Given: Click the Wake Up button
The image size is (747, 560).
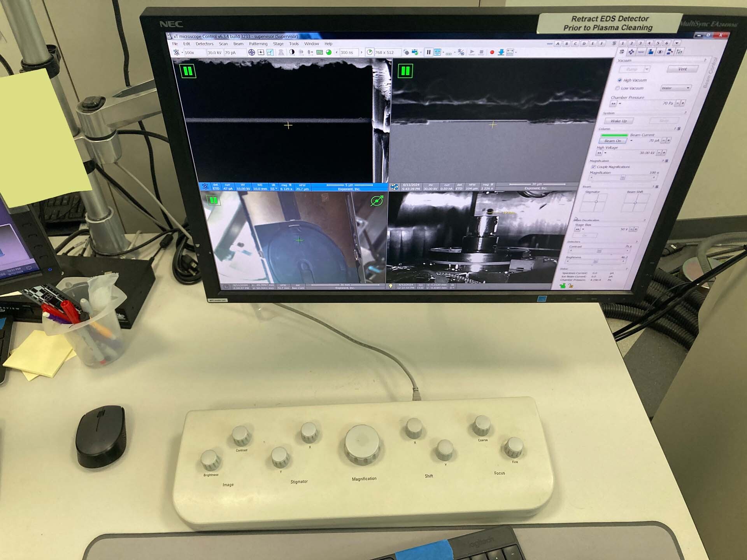Looking at the screenshot, I should tap(619, 121).
